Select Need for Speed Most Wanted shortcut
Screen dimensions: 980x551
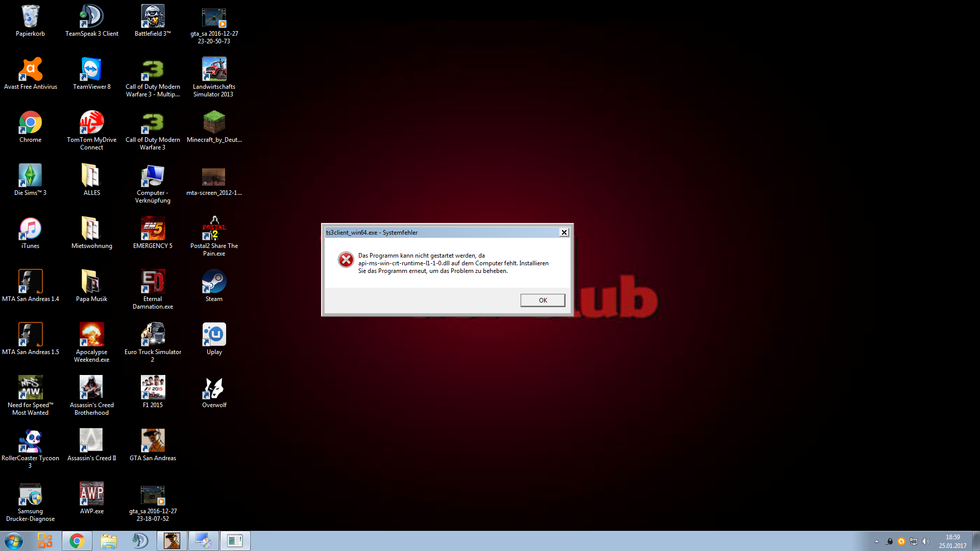[30, 396]
